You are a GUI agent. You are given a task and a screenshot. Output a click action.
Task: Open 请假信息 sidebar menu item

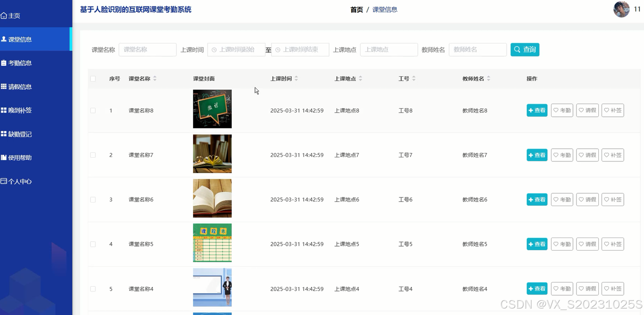36,86
